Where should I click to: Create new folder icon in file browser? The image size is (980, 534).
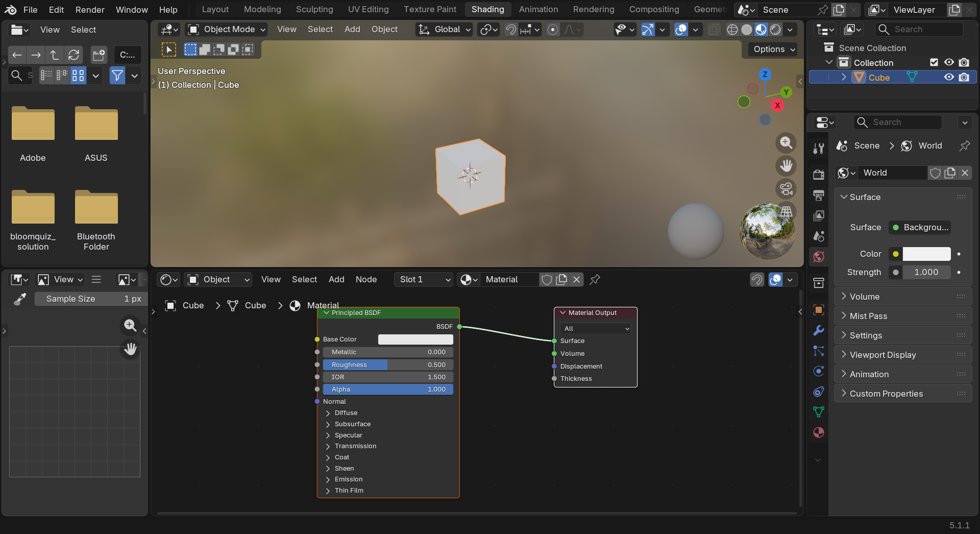(99, 55)
